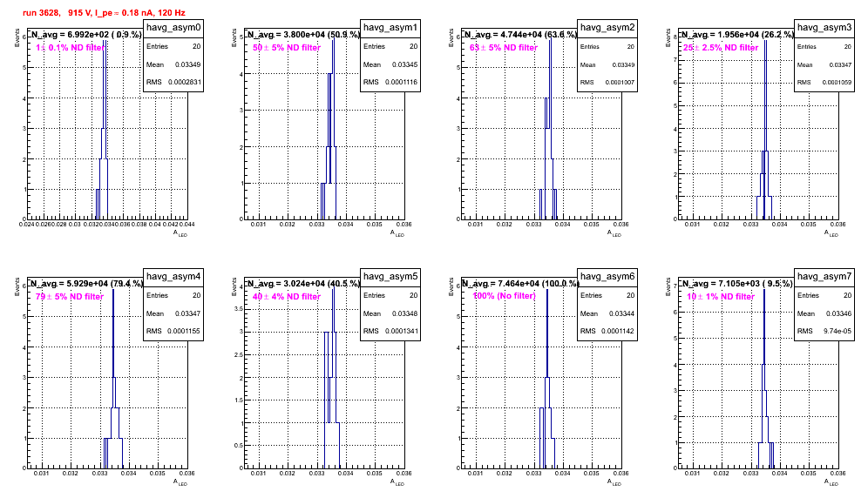Click the Entries 20 row in havg_asym7
868x498 pixels.
(x=824, y=295)
